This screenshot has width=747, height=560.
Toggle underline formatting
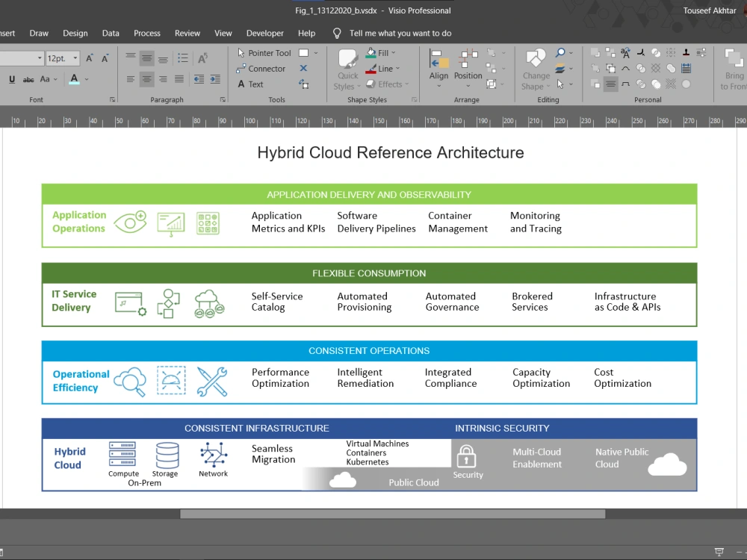pos(12,79)
